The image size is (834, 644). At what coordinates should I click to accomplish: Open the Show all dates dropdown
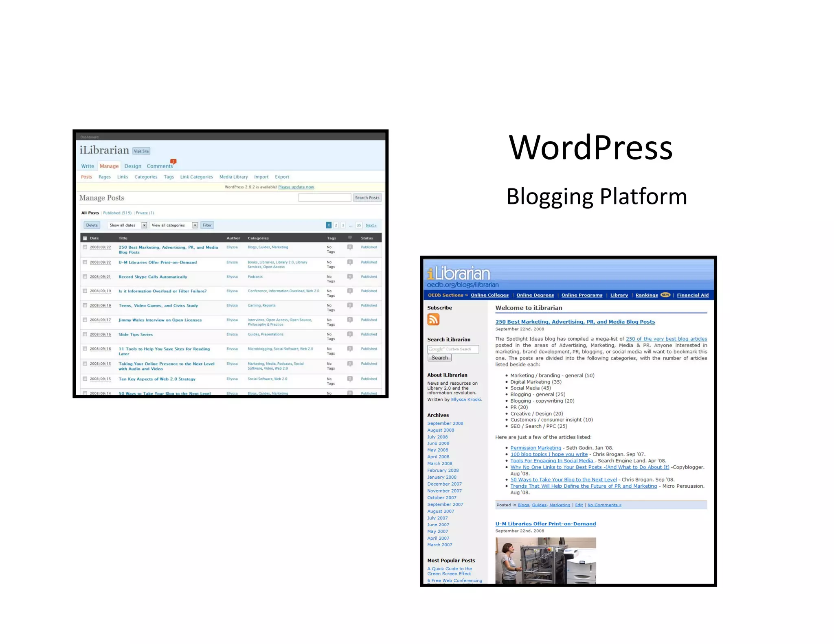[x=144, y=225]
